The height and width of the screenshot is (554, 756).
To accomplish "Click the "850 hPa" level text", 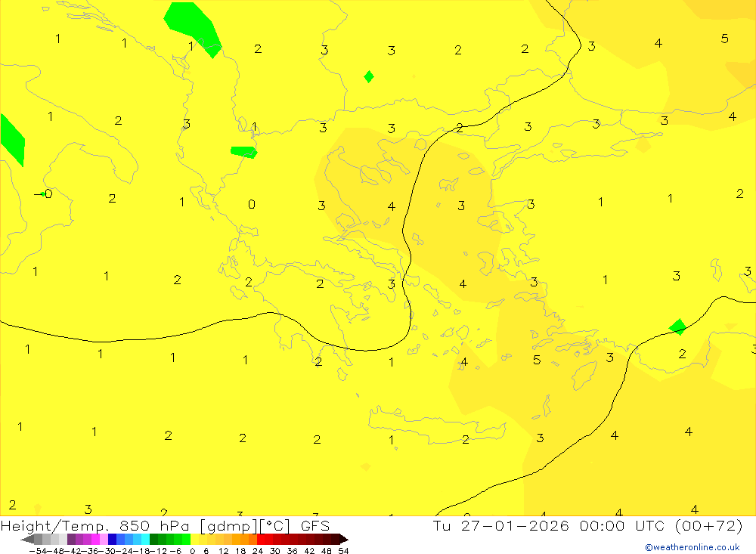I will pyautogui.click(x=156, y=525).
